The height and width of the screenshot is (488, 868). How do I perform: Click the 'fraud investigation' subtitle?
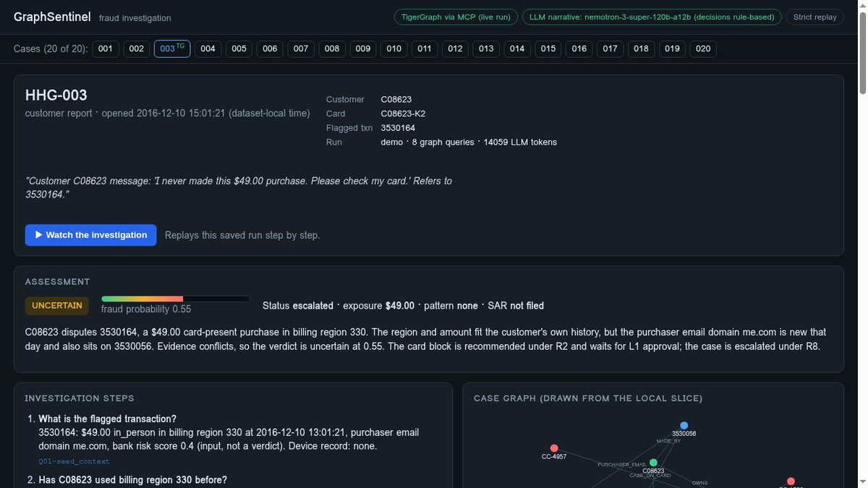[x=135, y=18]
